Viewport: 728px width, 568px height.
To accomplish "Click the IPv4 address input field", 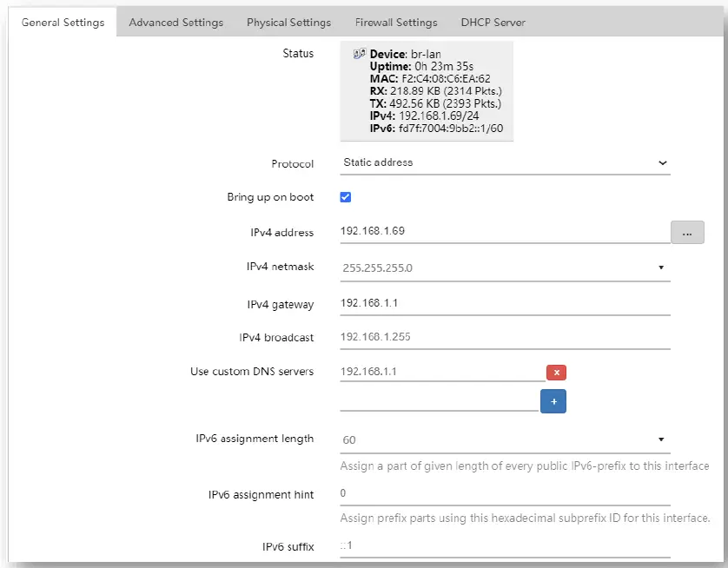I will click(x=504, y=232).
